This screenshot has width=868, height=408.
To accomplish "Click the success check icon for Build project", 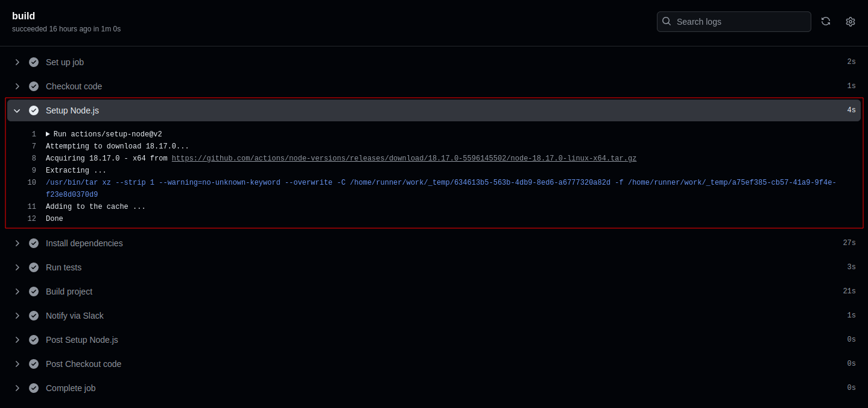I will (x=34, y=292).
